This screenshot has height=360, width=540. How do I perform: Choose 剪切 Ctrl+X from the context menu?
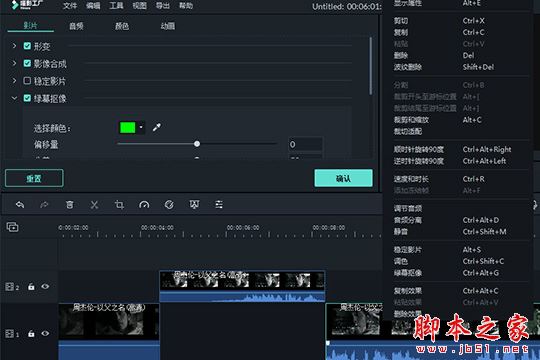(x=461, y=21)
